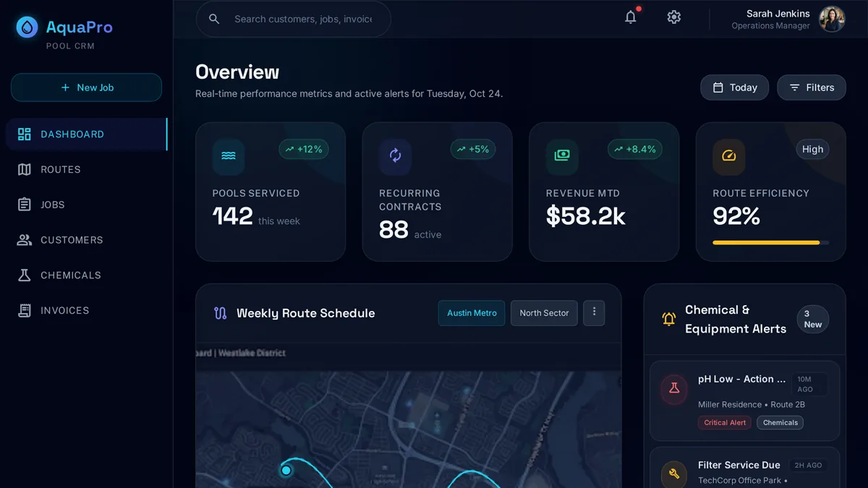Screen dimensions: 868x488
Task: Click the Weekly Route Schedule route icon
Action: pos(221,313)
